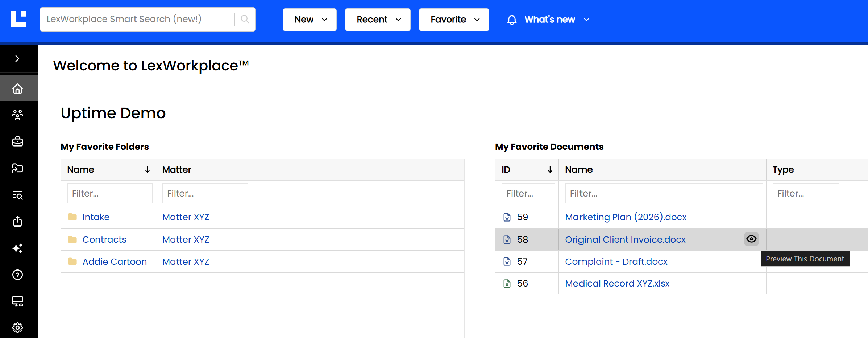Screen dimensions: 868x338
Task: Click the Intake folder icon
Action: (72, 217)
